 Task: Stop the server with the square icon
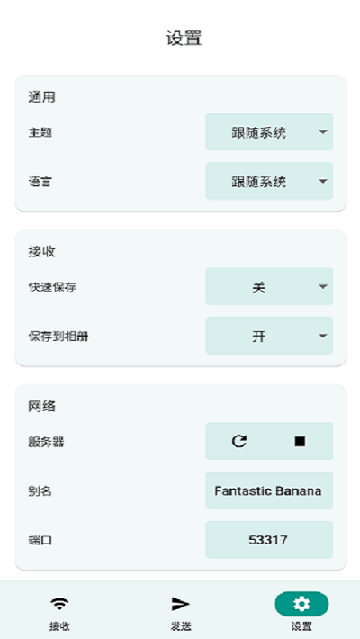pyautogui.click(x=300, y=441)
